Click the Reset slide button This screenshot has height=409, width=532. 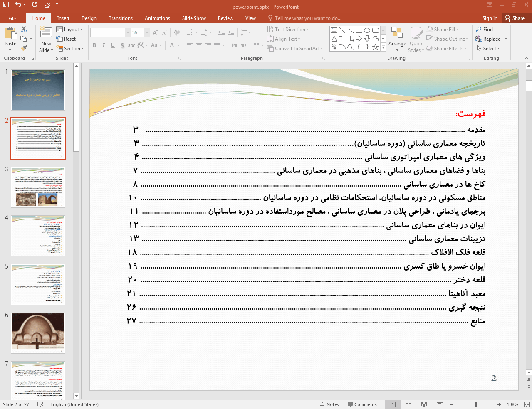click(66, 39)
